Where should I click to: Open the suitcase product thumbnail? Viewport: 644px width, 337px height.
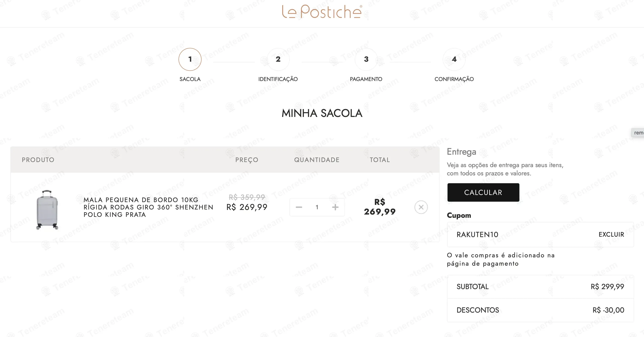click(x=47, y=210)
